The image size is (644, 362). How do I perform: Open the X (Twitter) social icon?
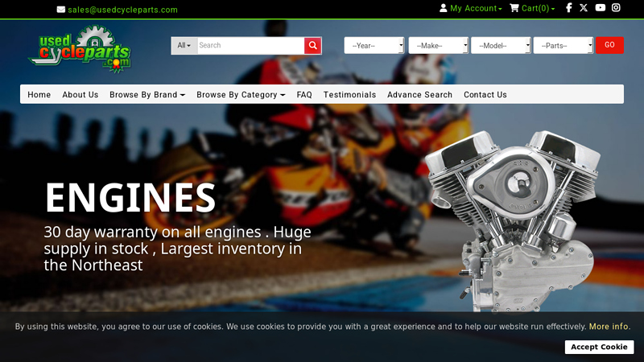[584, 8]
